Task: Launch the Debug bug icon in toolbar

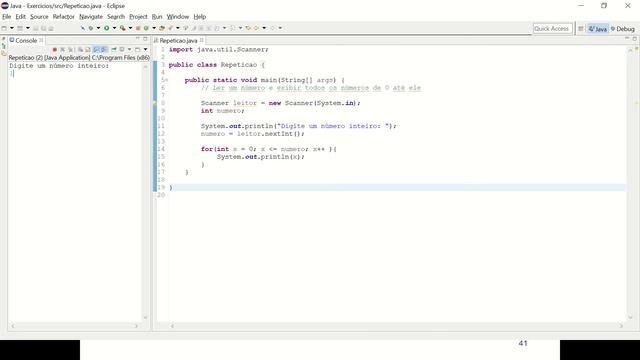Action: coord(91,28)
